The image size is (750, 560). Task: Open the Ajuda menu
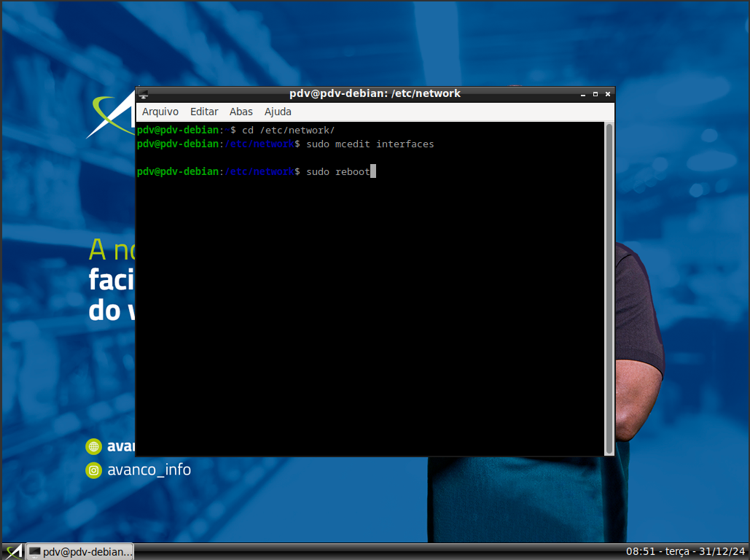[x=278, y=112]
